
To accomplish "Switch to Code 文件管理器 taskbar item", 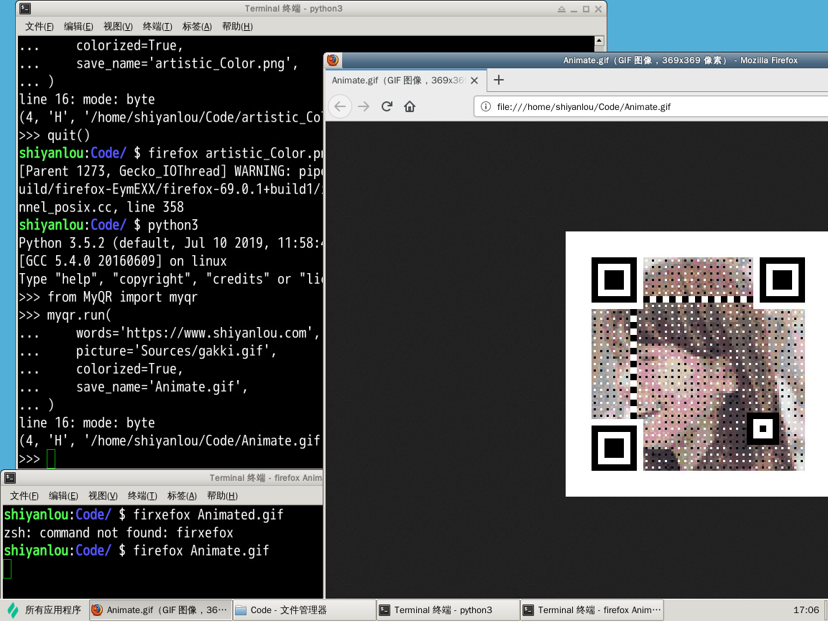I will click(x=304, y=610).
